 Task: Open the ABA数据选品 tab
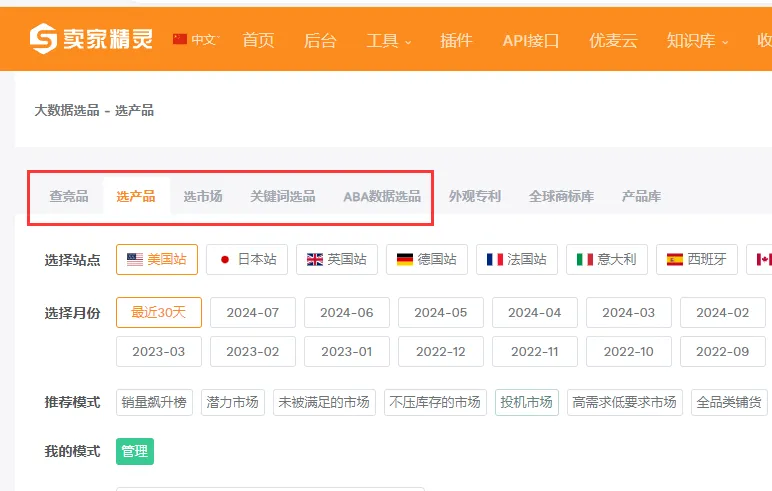coord(381,196)
